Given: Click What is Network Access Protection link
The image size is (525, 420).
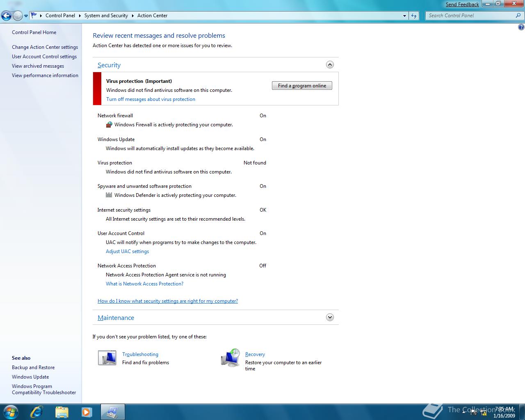Looking at the screenshot, I should point(144,284).
